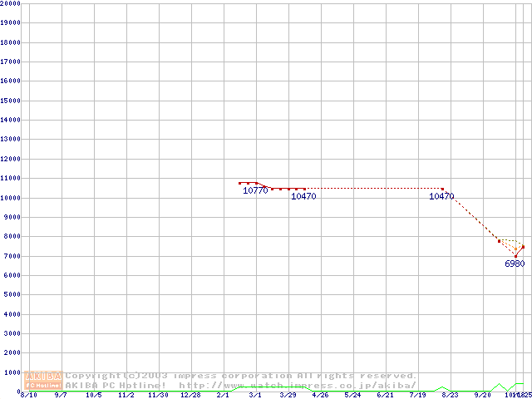The image size is (532, 399).
Task: Select the red data point at 8/23
Action: (x=442, y=189)
